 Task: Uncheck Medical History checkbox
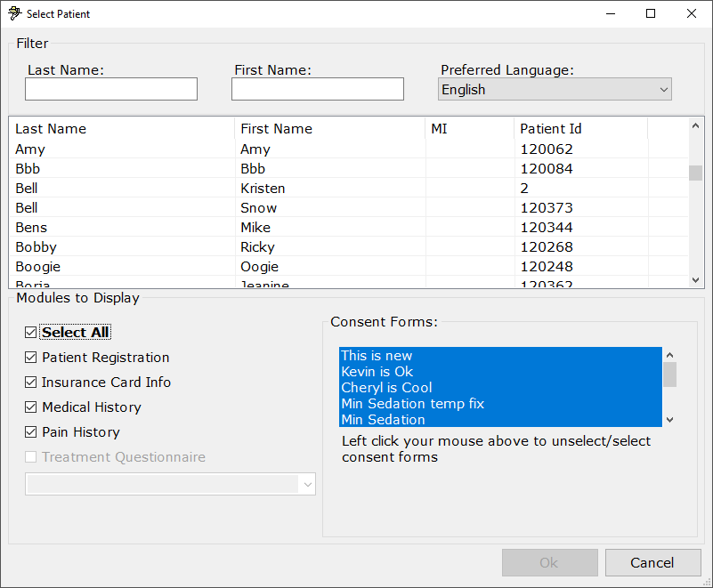click(31, 407)
